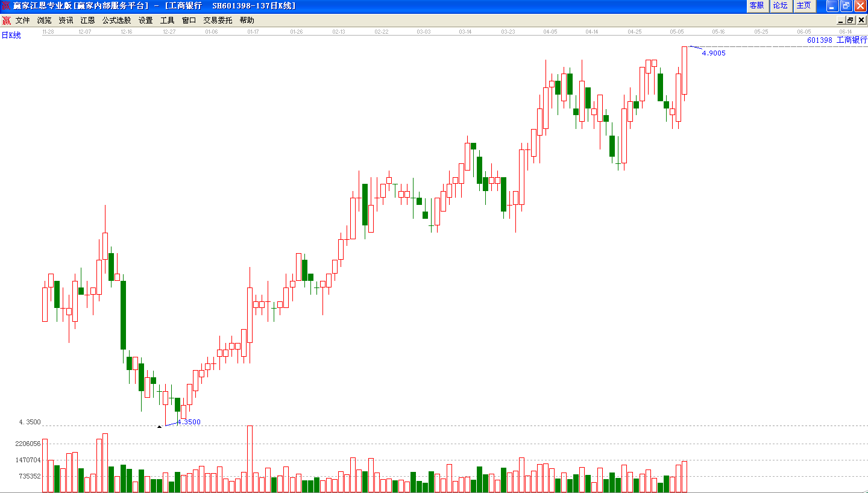Open the 资讯 menu
Viewport: 868px width, 493px height.
pyautogui.click(x=66, y=20)
